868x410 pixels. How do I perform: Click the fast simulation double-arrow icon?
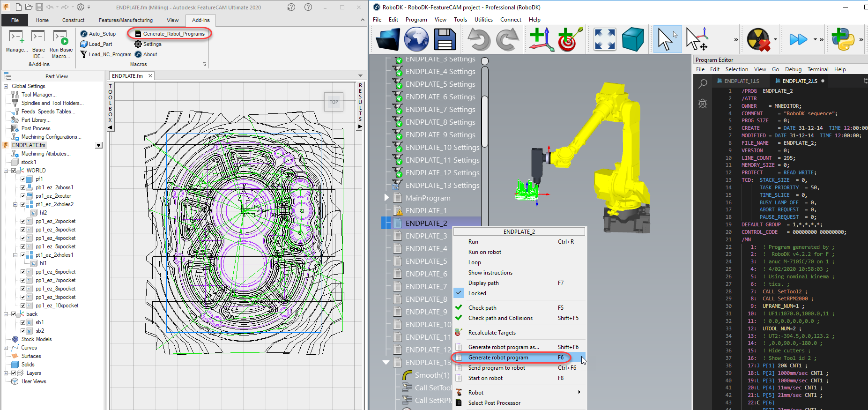(798, 39)
